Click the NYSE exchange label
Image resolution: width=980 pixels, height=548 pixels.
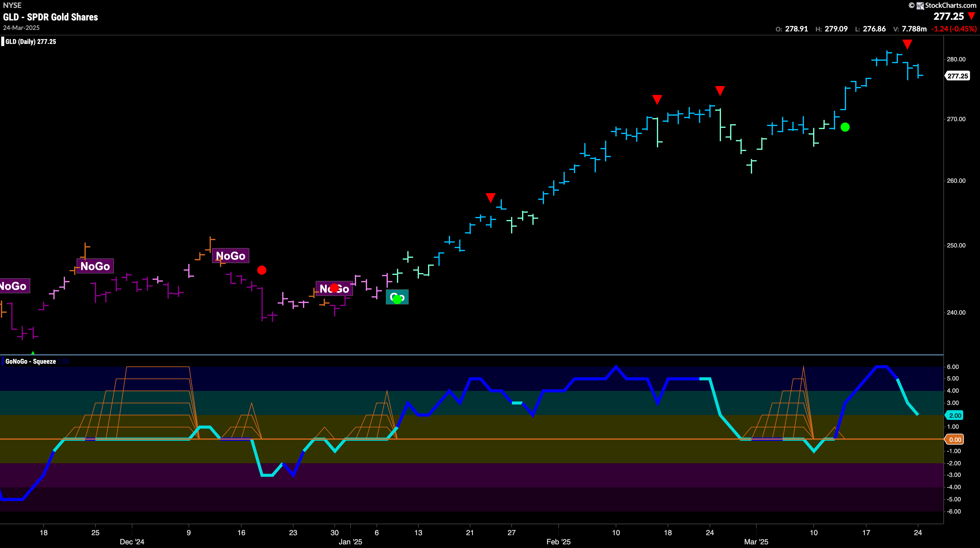pos(12,5)
